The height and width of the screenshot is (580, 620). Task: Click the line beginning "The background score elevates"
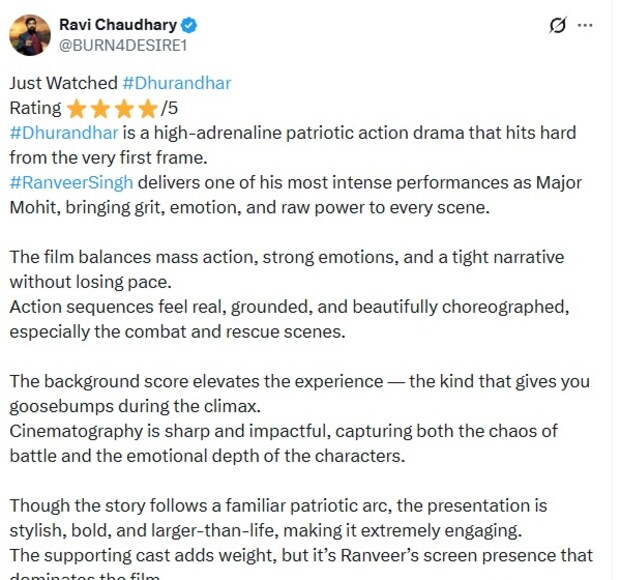tap(299, 381)
